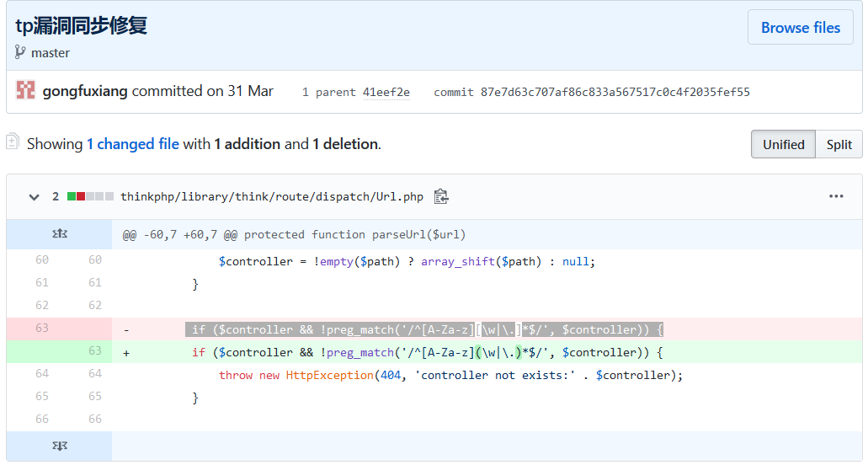Image resolution: width=868 pixels, height=465 pixels.
Task: Open the 1 changed file list
Action: [x=132, y=144]
